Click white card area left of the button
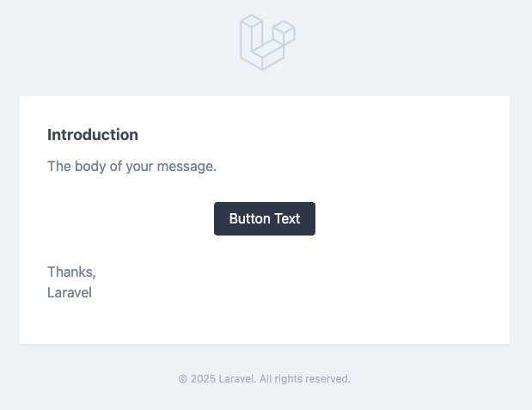The width and height of the screenshot is (532, 410). tap(129, 218)
